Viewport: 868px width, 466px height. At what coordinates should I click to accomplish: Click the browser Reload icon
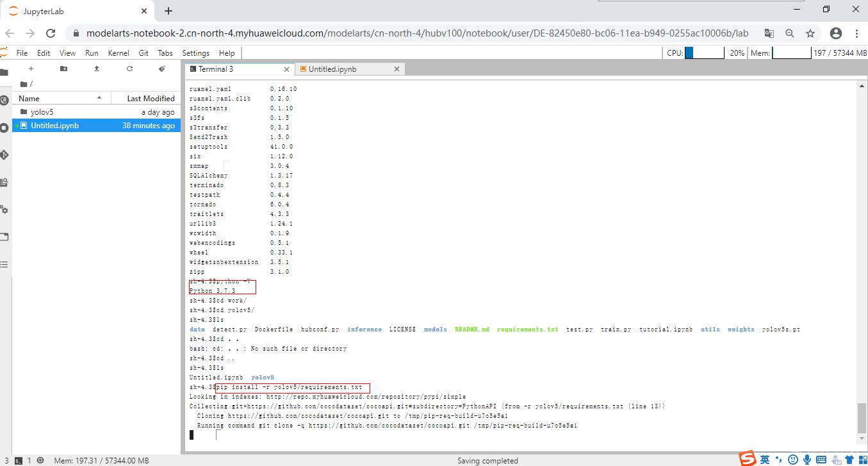click(51, 33)
